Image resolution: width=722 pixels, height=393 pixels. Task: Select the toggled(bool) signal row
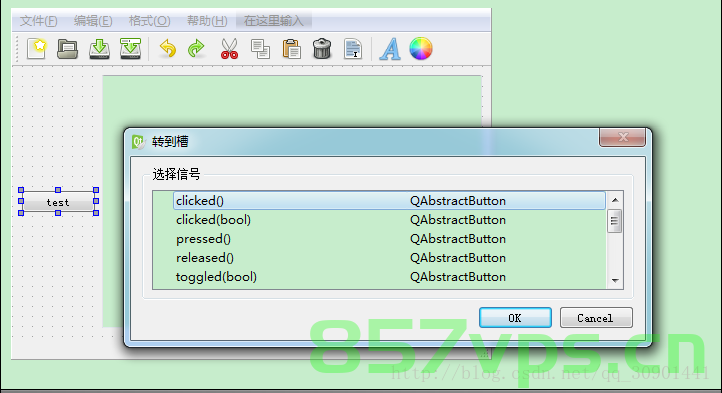[x=389, y=276]
